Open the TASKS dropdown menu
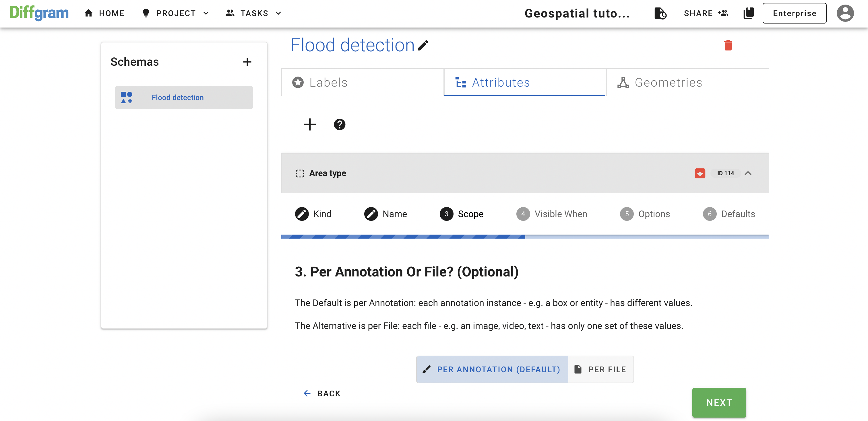This screenshot has width=868, height=421. click(254, 13)
